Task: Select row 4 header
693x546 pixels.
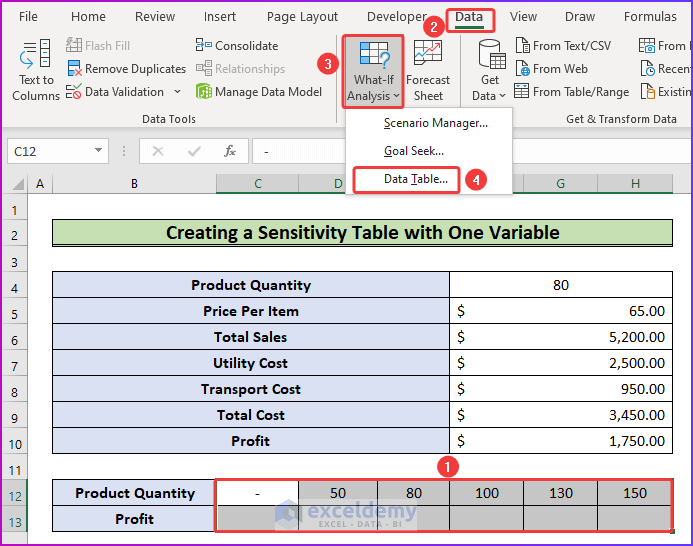Action: (x=15, y=288)
